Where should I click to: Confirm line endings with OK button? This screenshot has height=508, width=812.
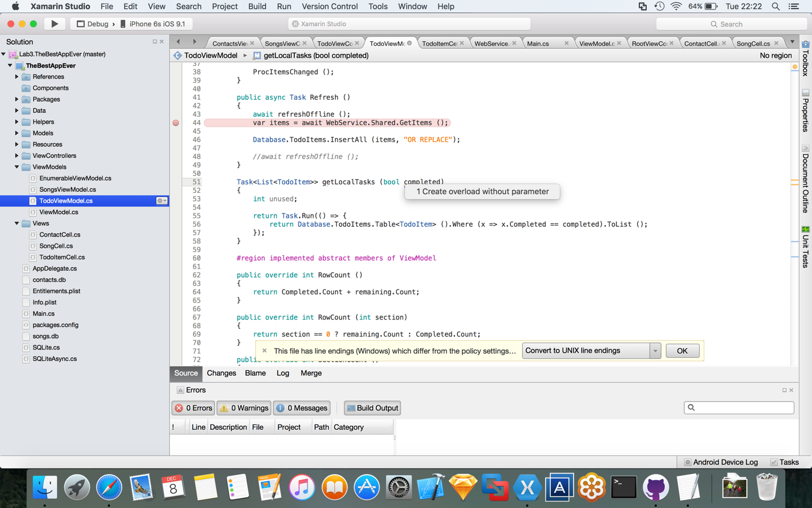(x=682, y=351)
